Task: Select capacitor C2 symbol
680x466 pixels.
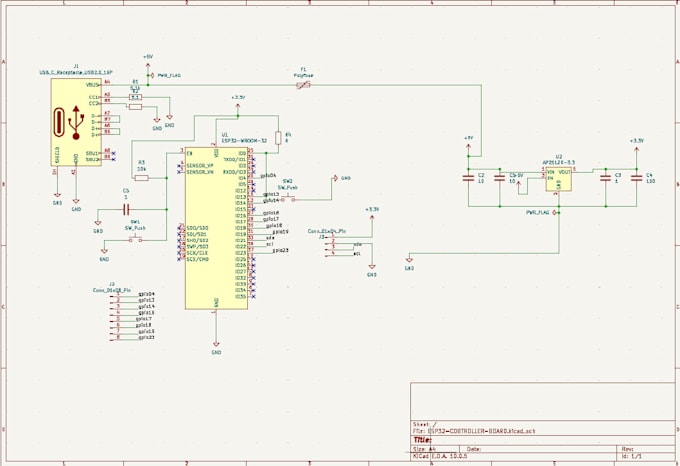Action: [468, 178]
